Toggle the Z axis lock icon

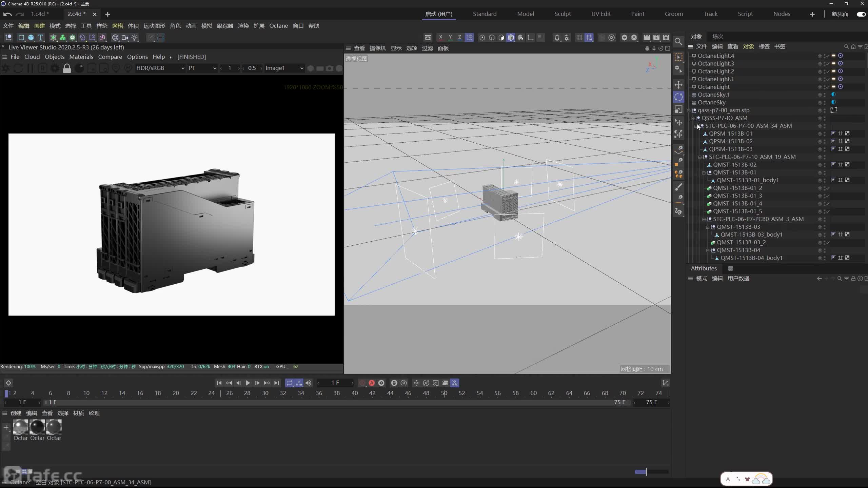[459, 37]
